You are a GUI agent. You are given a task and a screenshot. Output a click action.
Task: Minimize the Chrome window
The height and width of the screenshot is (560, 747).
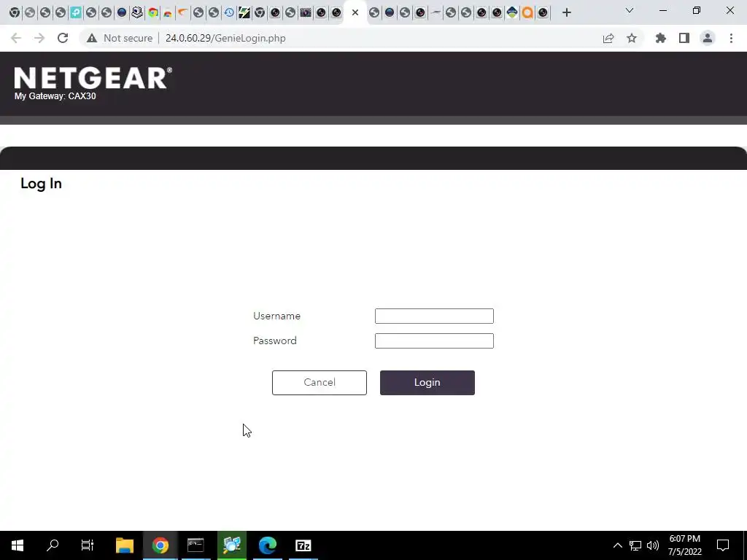[x=662, y=10]
